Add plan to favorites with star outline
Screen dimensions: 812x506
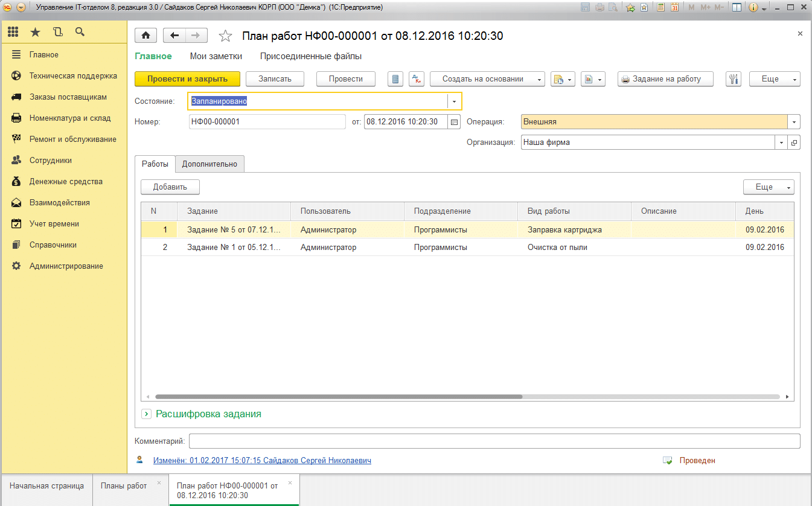pos(225,36)
